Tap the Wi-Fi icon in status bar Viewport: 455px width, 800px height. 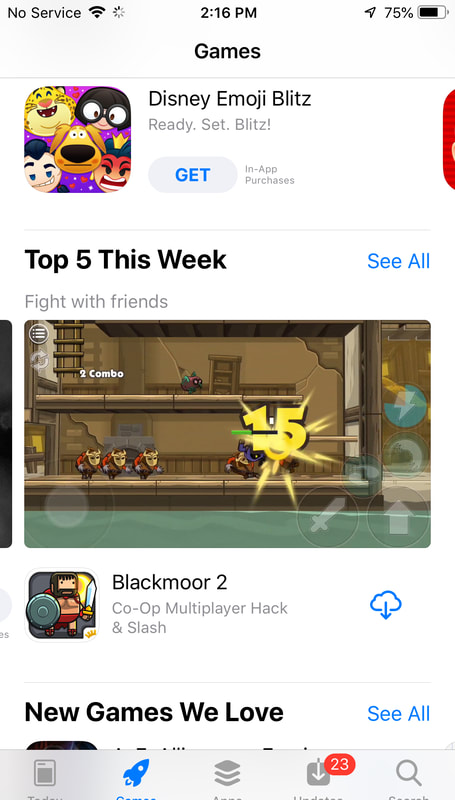[x=96, y=13]
